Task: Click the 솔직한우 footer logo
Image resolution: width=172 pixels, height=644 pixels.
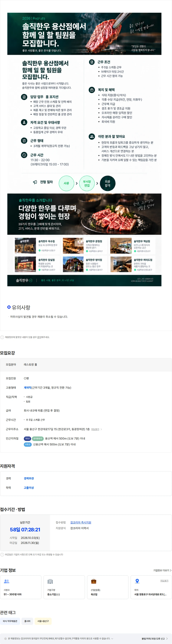Action: tap(24, 280)
